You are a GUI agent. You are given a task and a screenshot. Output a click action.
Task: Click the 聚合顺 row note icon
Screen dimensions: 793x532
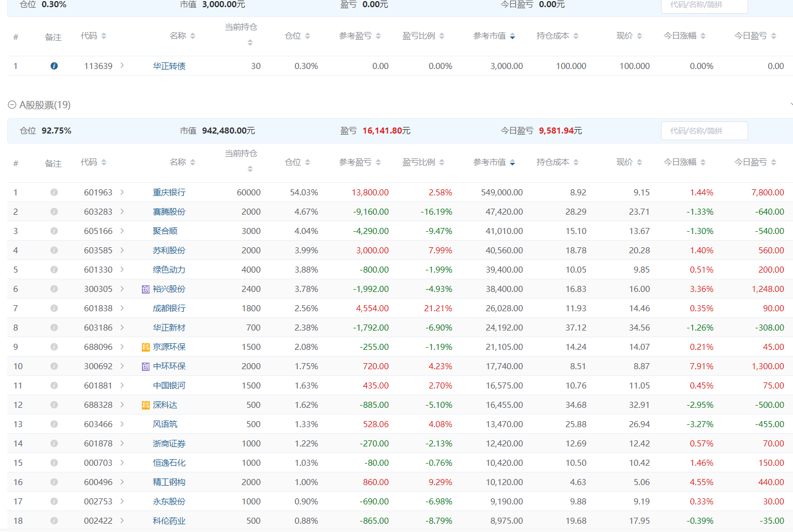(54, 231)
